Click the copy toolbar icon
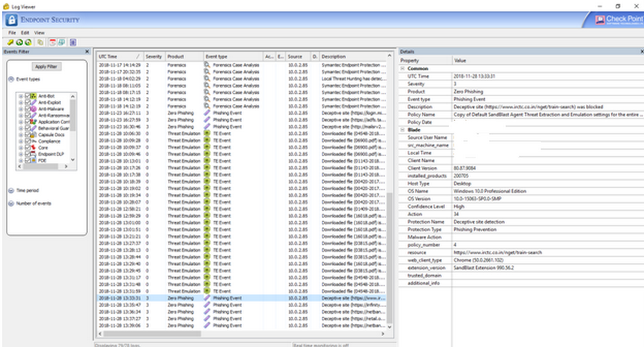Screen dimensions: 644x347 click(40, 42)
